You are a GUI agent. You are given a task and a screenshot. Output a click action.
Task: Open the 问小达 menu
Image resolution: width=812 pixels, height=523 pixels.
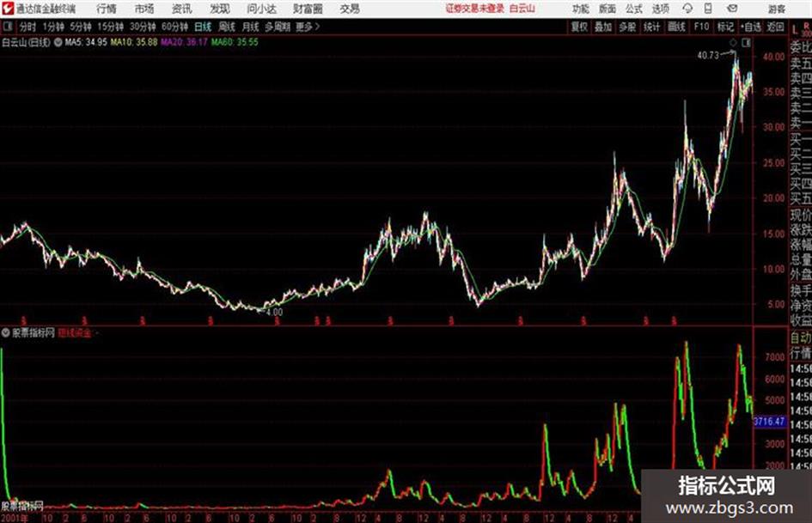[261, 9]
